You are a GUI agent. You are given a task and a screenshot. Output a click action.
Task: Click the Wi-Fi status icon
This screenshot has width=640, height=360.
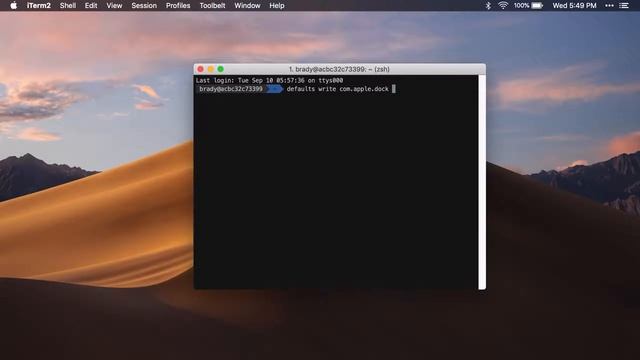(x=503, y=5)
